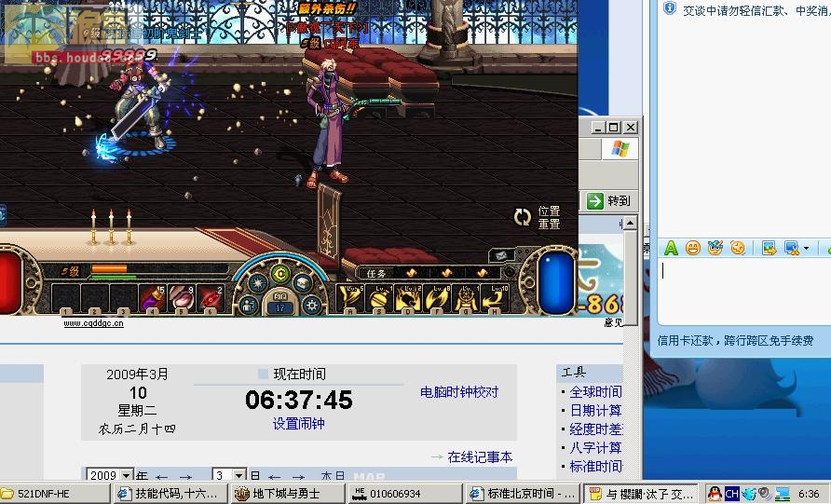Open the 经度时差 longitude time difference link

click(595, 429)
